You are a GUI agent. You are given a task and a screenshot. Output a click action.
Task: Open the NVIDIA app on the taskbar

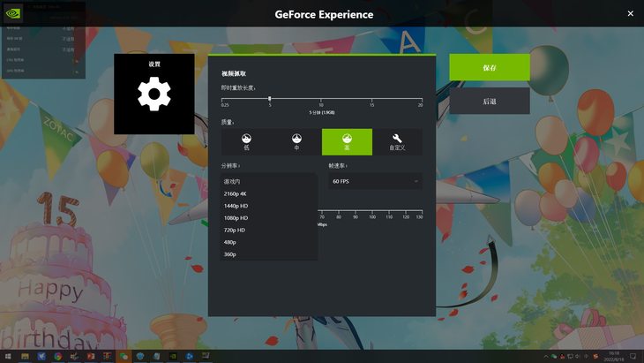(173, 356)
